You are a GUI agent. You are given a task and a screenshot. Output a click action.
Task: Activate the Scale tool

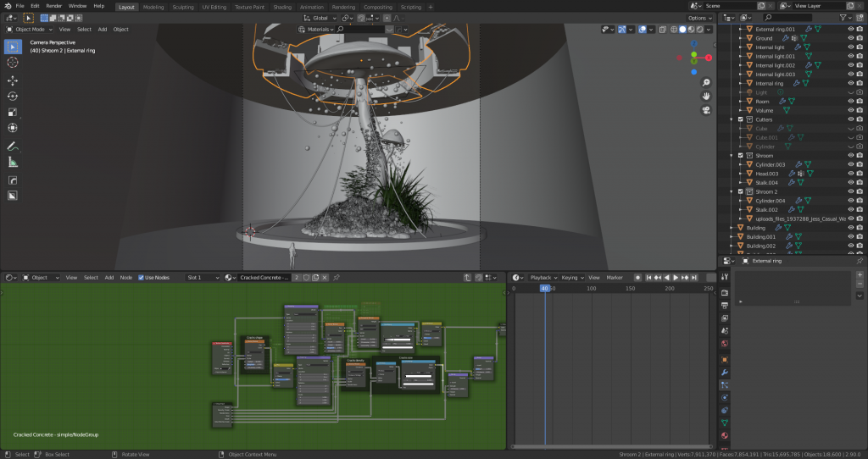pos(13,112)
